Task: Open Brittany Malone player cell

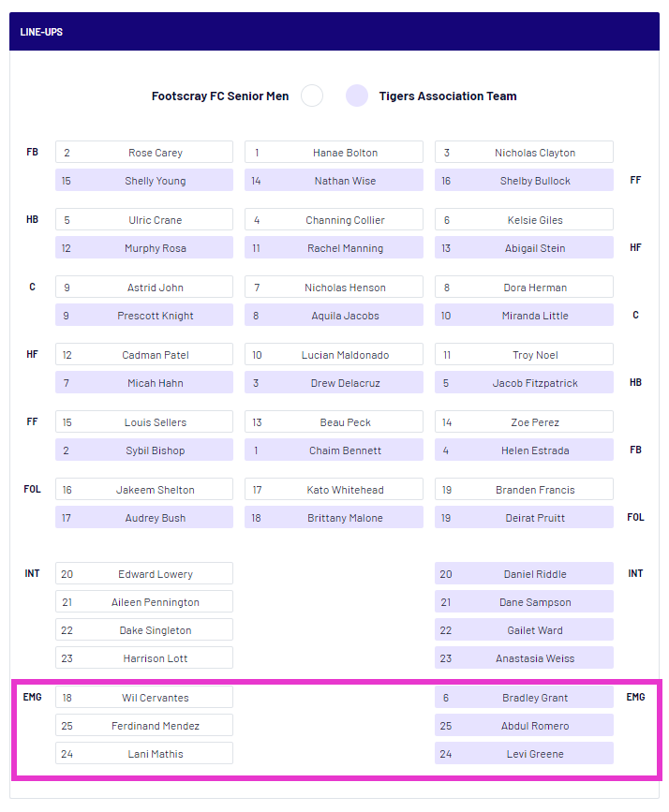Action: click(334, 518)
